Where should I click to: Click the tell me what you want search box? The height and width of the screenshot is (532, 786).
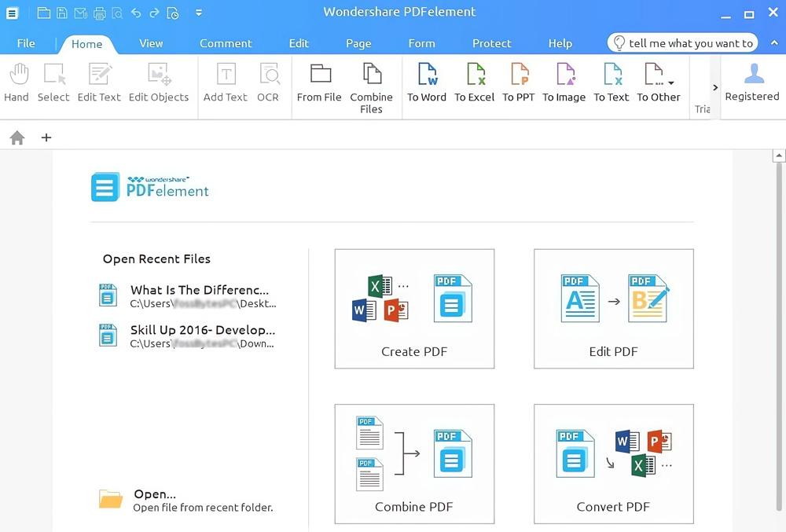point(682,43)
